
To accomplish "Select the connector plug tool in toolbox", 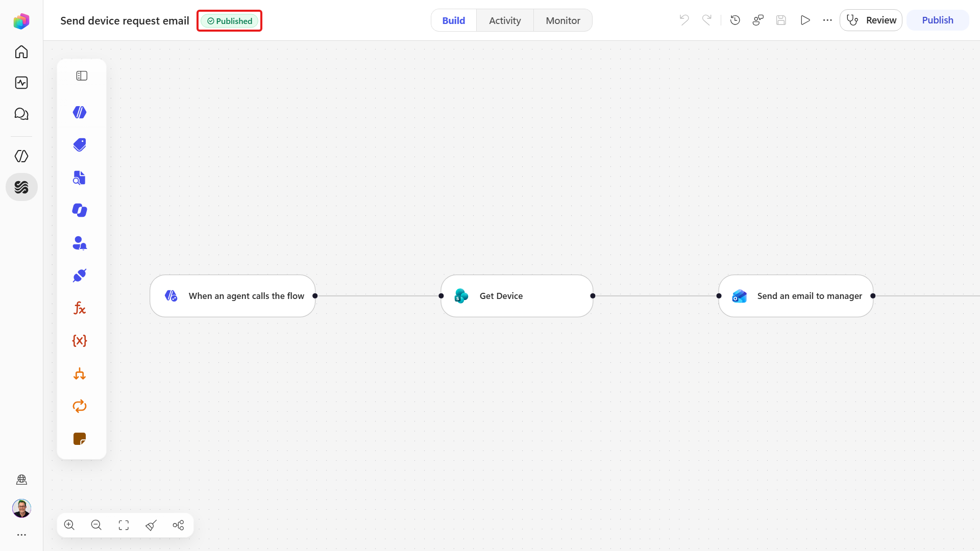I will (80, 275).
